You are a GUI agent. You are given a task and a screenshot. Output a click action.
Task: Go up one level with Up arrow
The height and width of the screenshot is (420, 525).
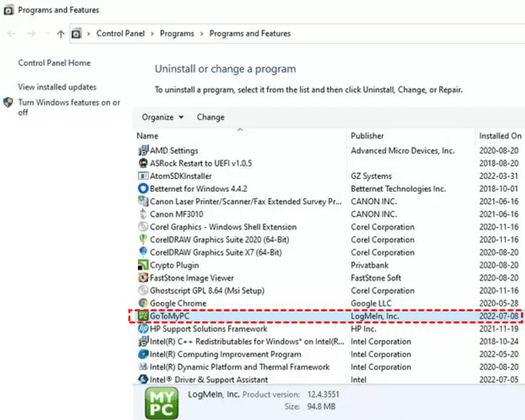pyautogui.click(x=61, y=34)
